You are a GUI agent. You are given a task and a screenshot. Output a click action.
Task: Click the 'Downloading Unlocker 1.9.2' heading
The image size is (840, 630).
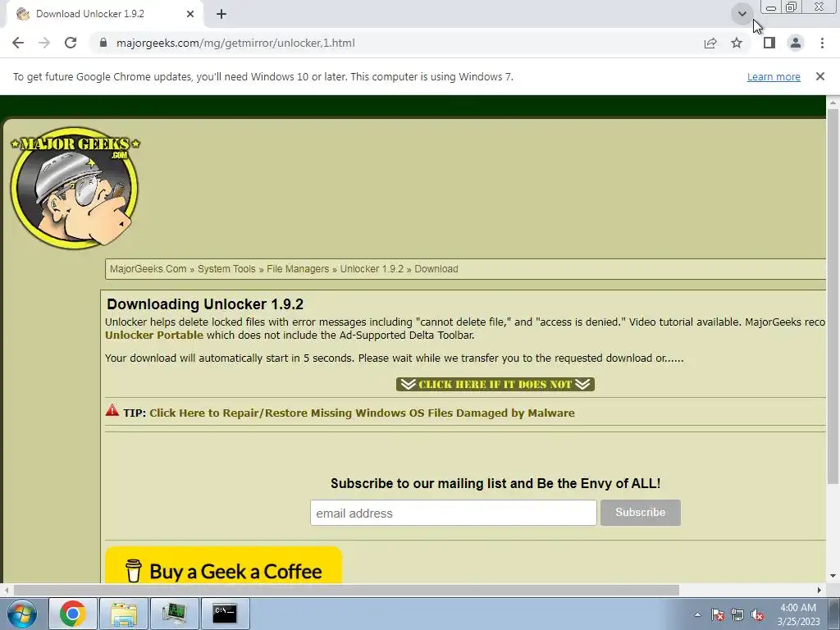(x=205, y=304)
